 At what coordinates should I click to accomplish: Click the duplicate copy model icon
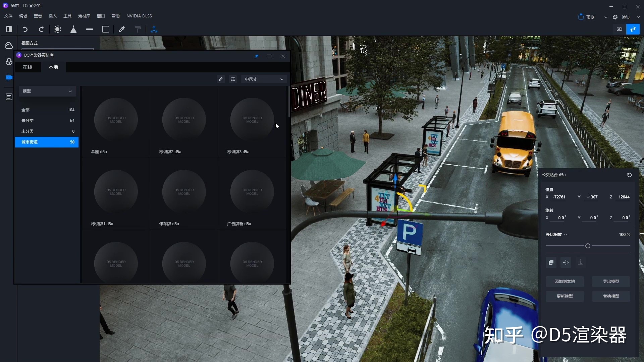click(551, 262)
